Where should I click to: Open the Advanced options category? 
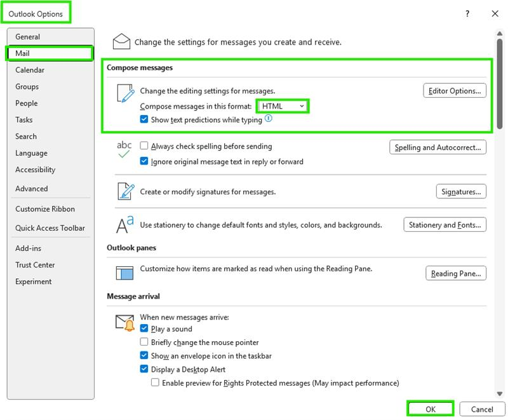pyautogui.click(x=50, y=188)
